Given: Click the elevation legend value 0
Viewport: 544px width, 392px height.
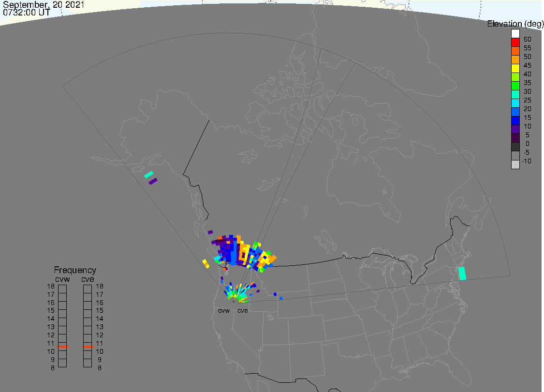Looking at the screenshot, I should pos(528,144).
